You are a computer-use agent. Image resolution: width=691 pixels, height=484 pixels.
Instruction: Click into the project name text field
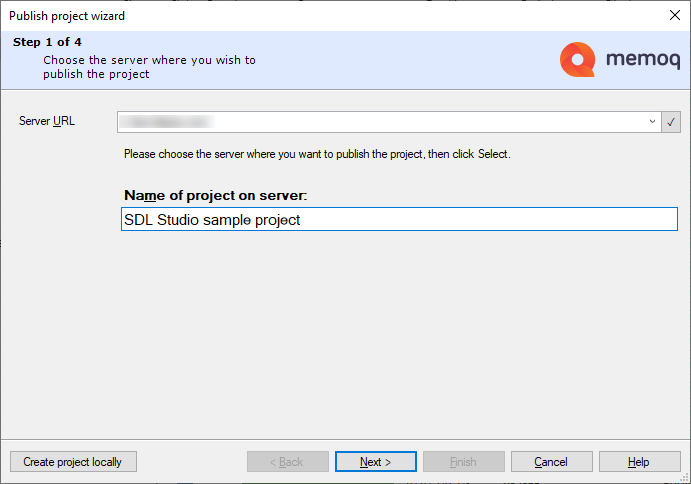(x=398, y=220)
